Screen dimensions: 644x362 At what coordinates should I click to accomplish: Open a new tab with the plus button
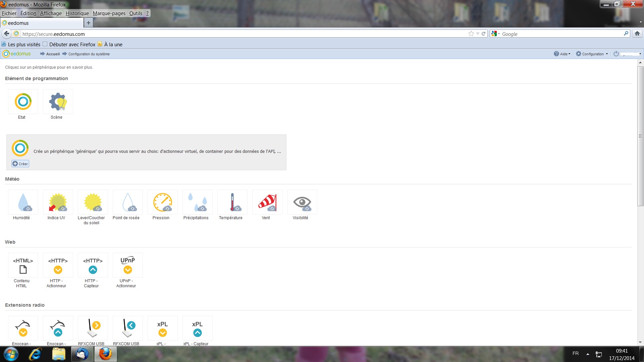point(88,23)
